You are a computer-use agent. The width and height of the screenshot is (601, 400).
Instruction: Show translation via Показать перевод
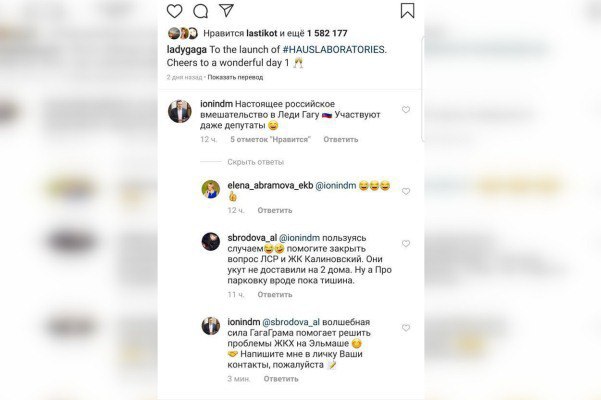(x=235, y=77)
